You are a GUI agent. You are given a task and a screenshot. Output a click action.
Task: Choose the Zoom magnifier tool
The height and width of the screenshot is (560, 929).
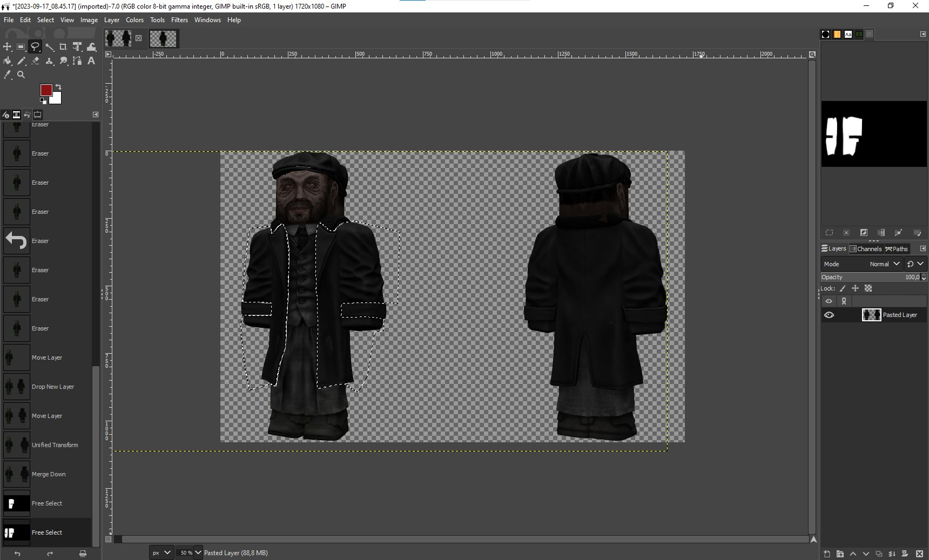click(21, 75)
